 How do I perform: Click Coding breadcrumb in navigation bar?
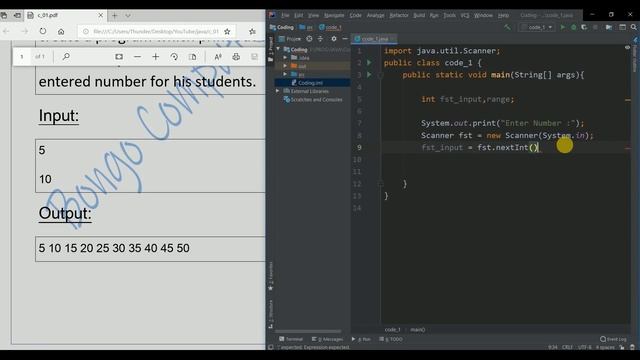pos(282,27)
